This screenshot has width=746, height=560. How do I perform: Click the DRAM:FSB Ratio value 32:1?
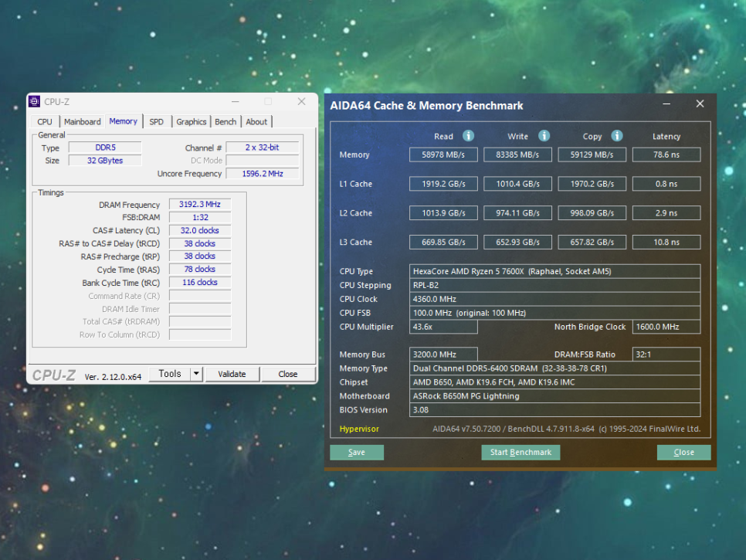(666, 355)
